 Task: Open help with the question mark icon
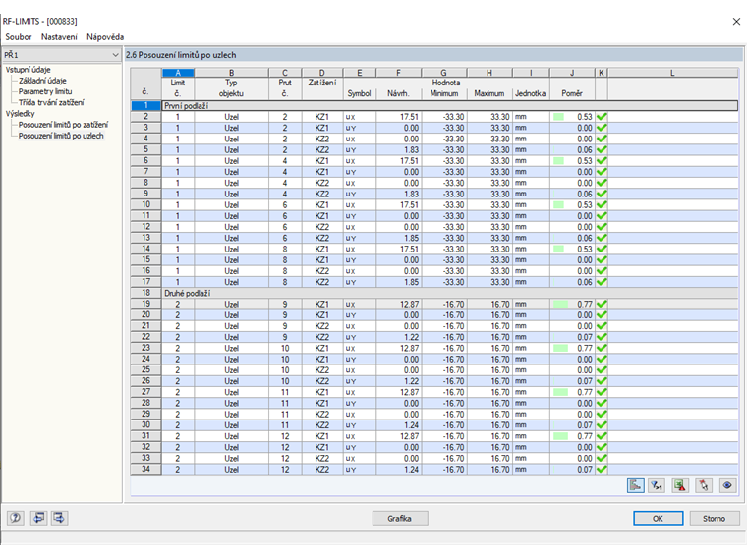[x=16, y=518]
